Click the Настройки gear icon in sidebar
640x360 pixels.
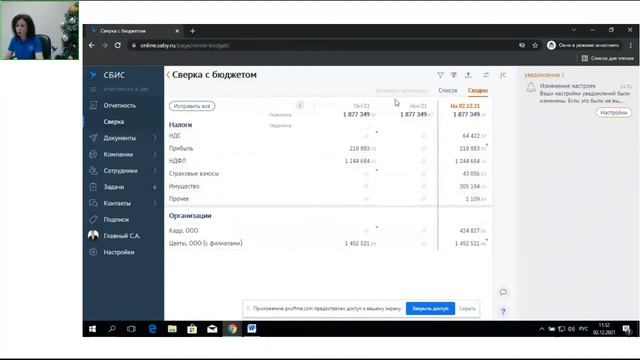pyautogui.click(x=93, y=252)
